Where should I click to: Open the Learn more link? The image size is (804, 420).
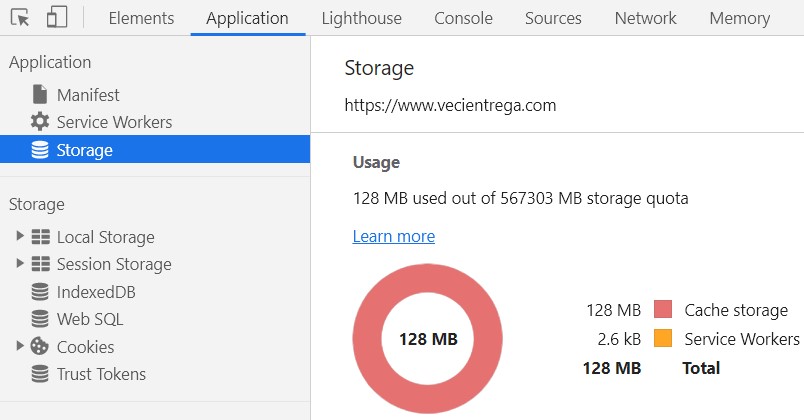(394, 236)
